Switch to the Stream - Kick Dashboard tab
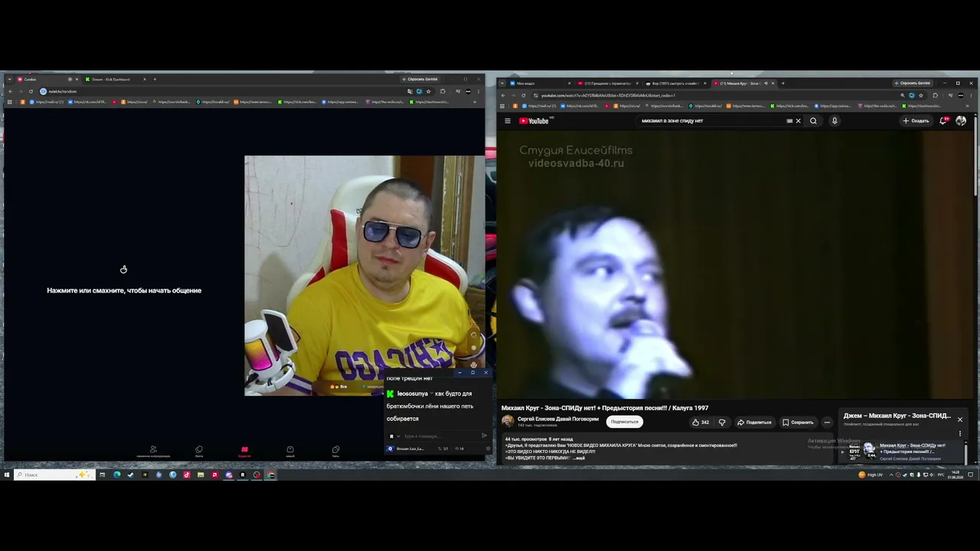The height and width of the screenshot is (551, 980). [115, 80]
